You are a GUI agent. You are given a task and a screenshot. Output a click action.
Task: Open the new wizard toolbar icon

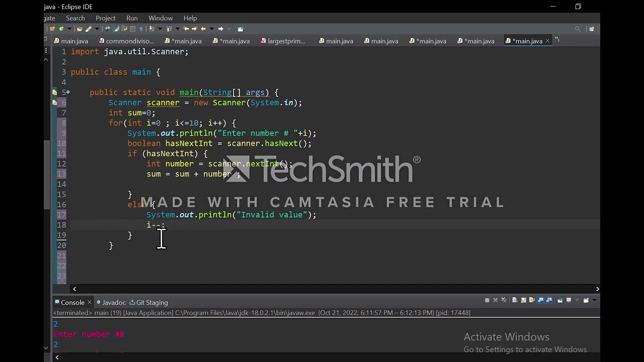click(x=52, y=29)
